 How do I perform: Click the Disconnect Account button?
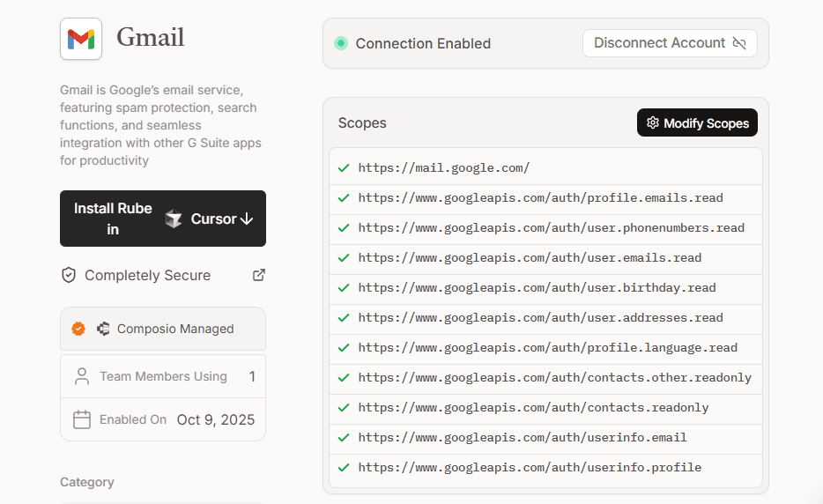pos(670,43)
